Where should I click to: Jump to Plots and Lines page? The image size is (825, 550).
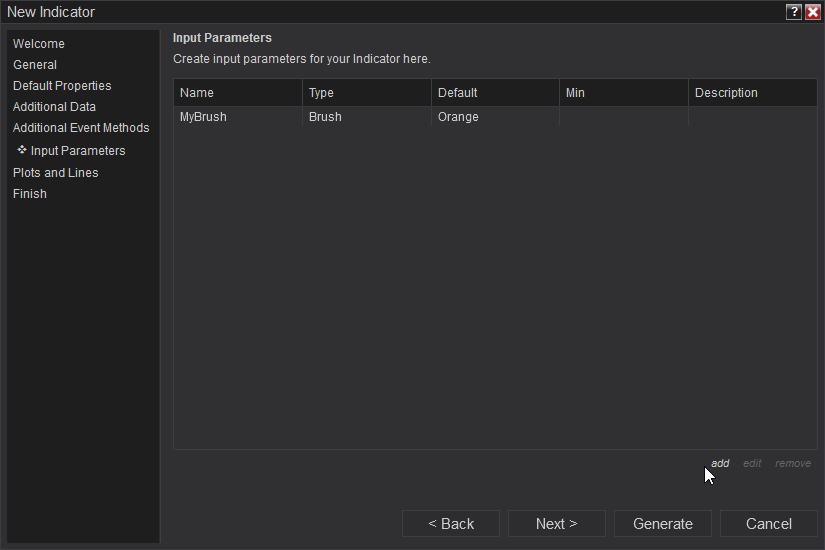(55, 173)
